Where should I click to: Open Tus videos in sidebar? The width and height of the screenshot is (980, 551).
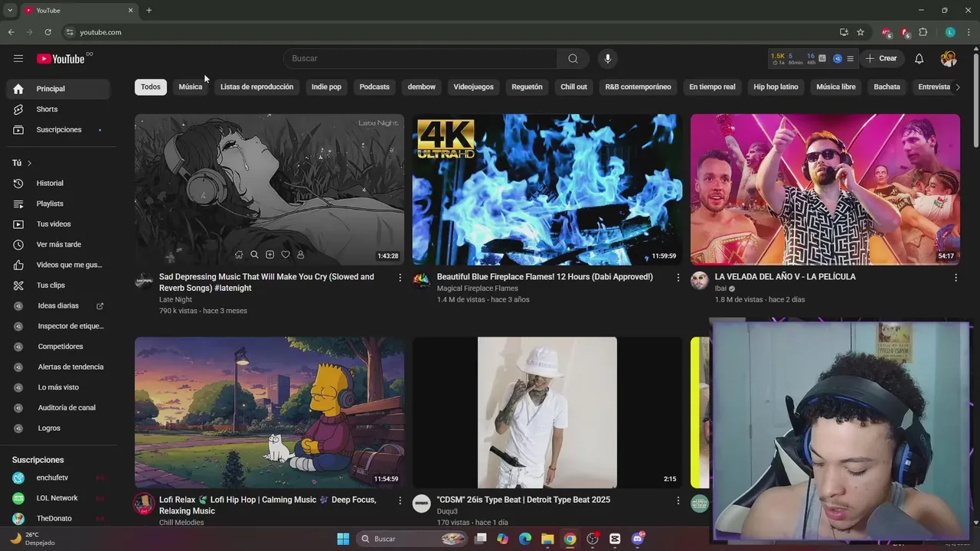(58, 224)
